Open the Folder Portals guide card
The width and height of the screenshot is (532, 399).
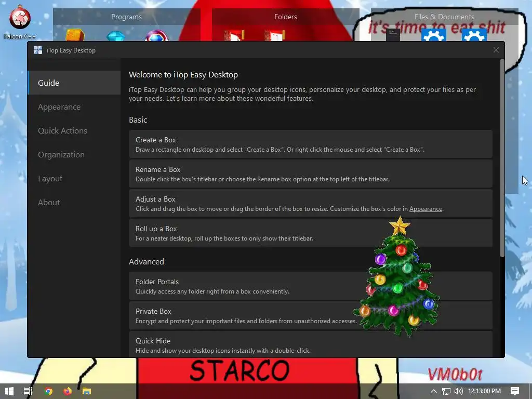pyautogui.click(x=311, y=286)
